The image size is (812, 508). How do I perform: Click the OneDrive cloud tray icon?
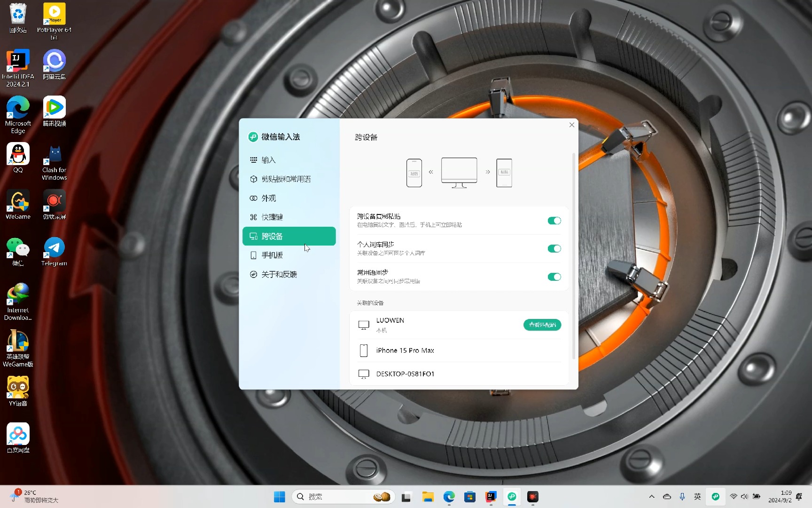667,497
